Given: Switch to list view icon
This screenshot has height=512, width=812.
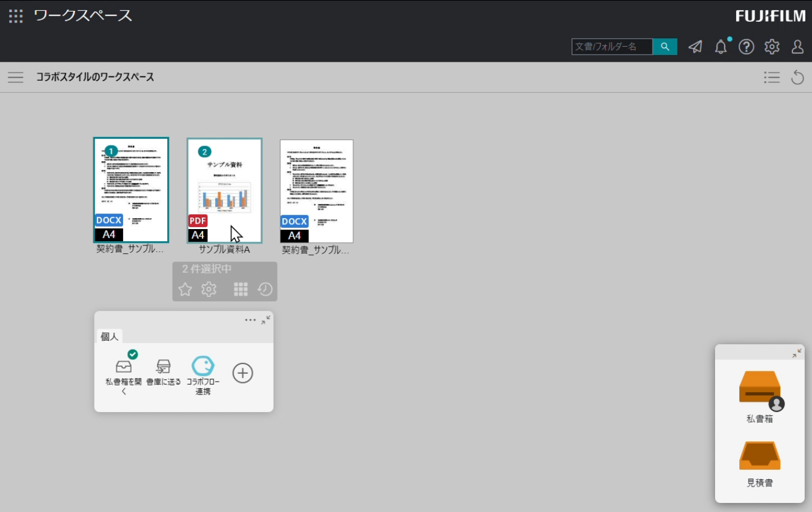Looking at the screenshot, I should 771,78.
